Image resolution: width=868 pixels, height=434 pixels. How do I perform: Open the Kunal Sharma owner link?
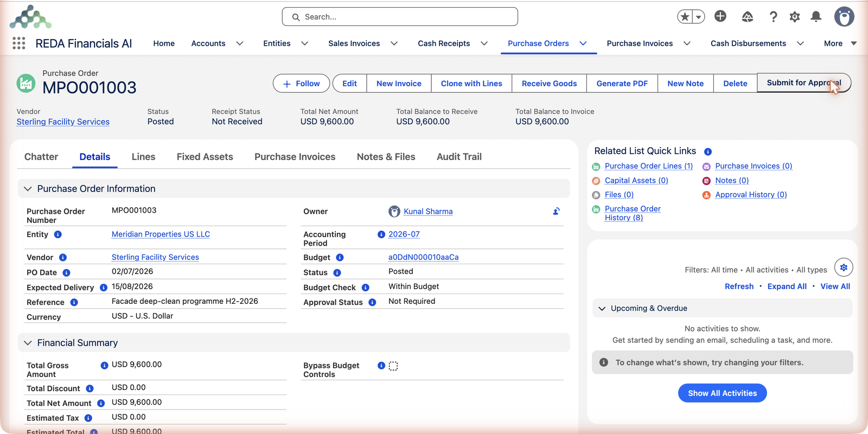coord(428,212)
